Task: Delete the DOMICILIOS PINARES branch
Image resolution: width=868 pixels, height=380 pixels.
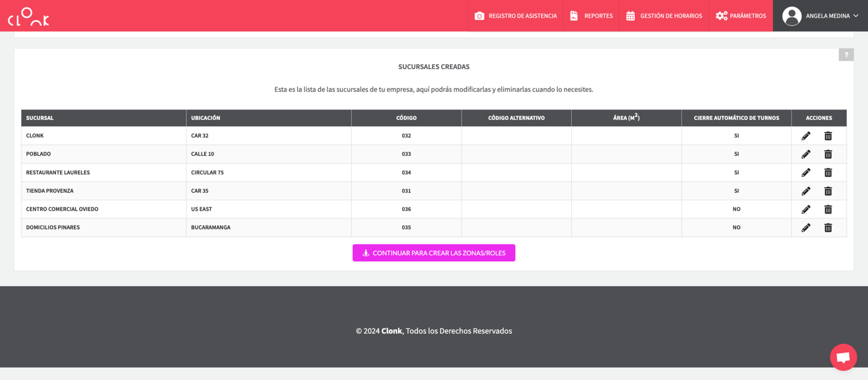Action: point(828,228)
